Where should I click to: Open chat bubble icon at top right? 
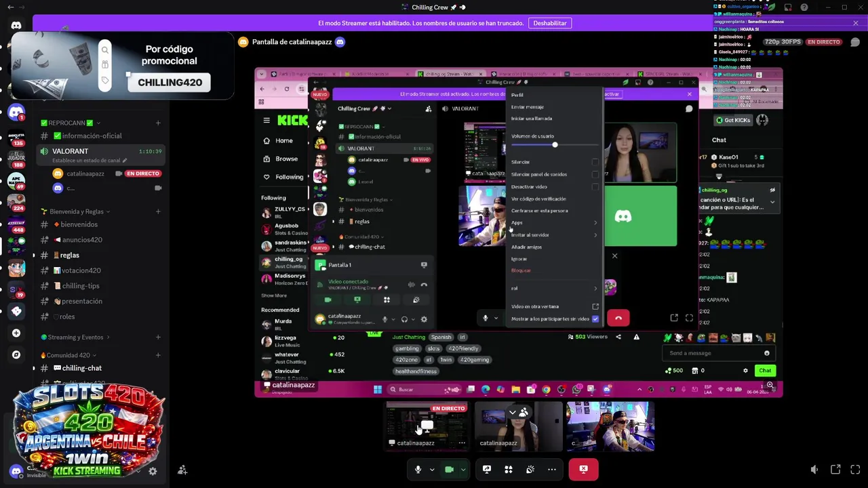[854, 42]
